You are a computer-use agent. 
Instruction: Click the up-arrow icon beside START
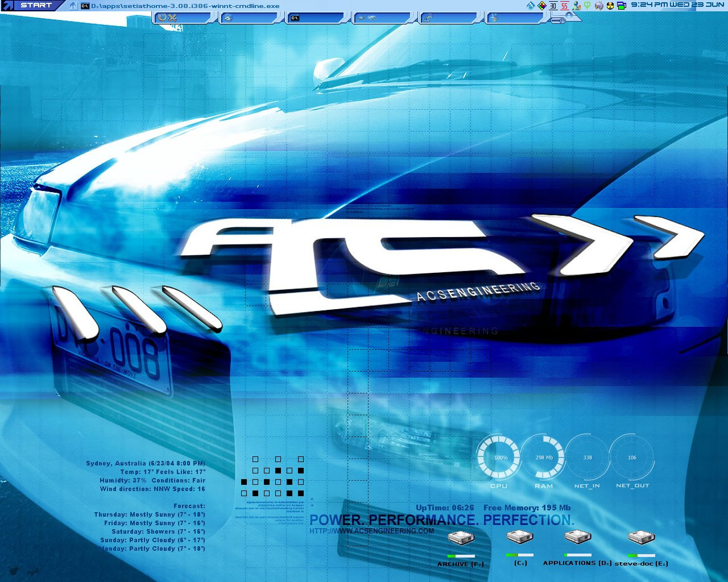(73, 5)
